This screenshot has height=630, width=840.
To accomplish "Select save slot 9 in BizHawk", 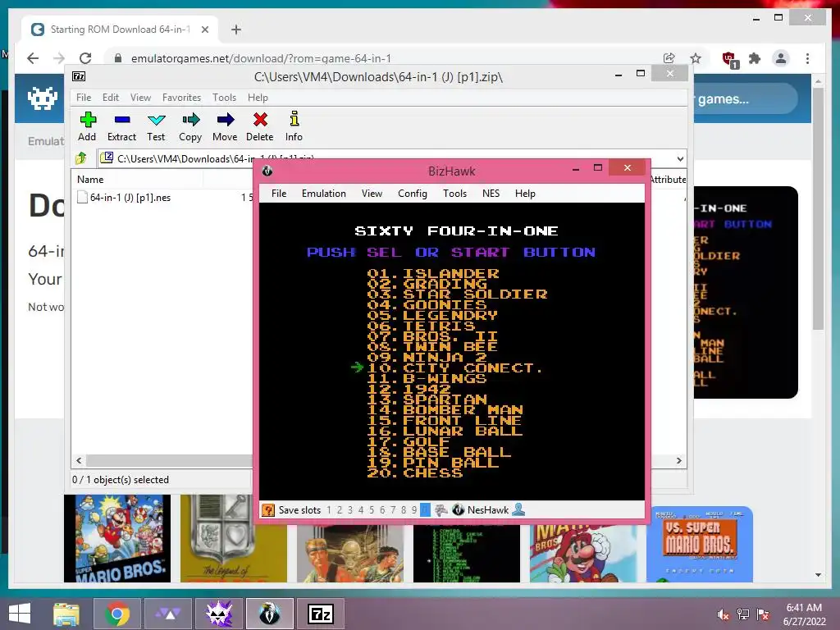I will tap(414, 510).
